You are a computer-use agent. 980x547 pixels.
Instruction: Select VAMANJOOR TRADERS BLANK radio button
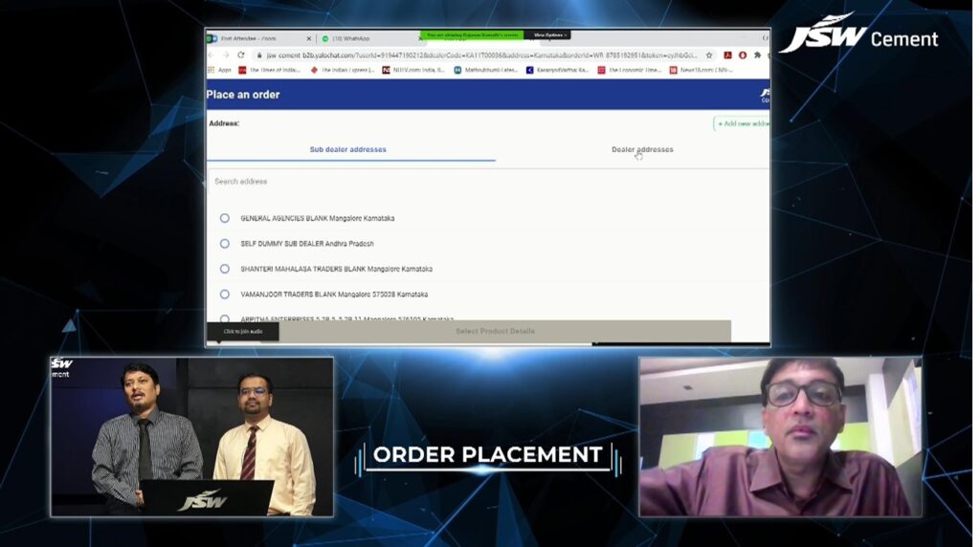224,295
